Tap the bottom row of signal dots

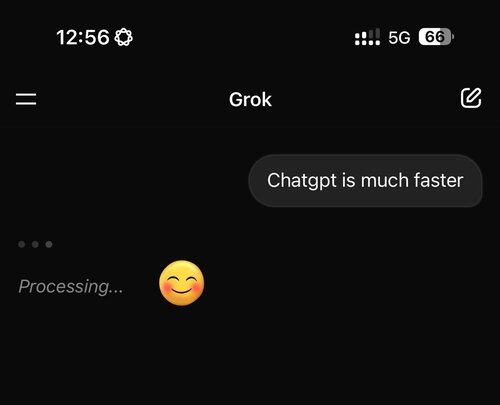pyautogui.click(x=367, y=43)
